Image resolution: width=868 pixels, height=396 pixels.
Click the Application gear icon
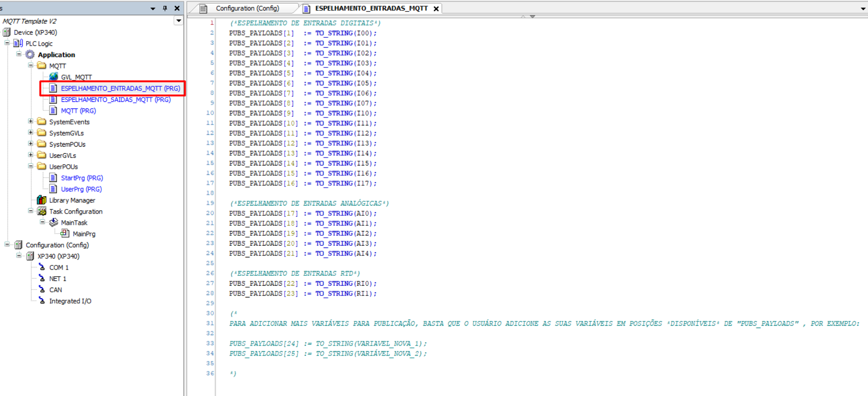pos(30,55)
